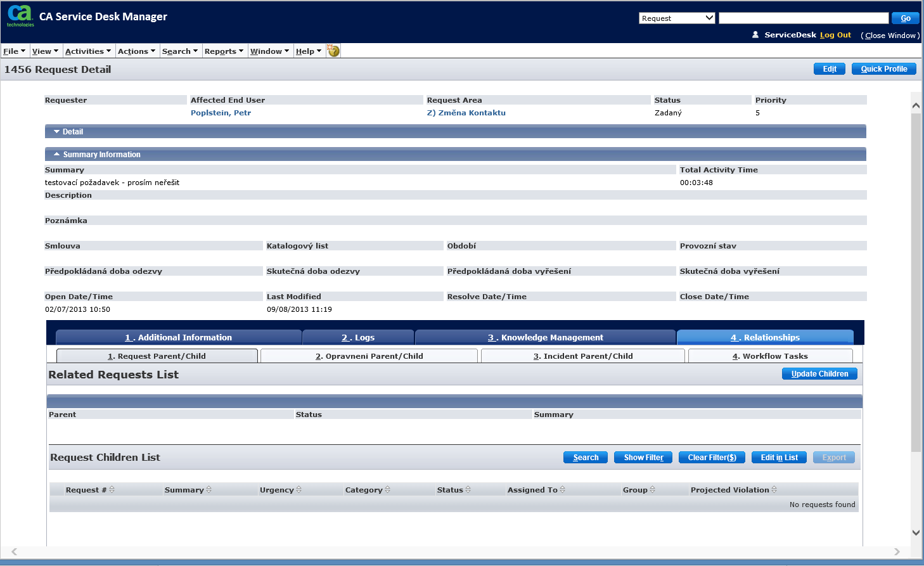Open request area Z) Změna Kontaktu link
The height and width of the screenshot is (566, 924).
pos(466,113)
